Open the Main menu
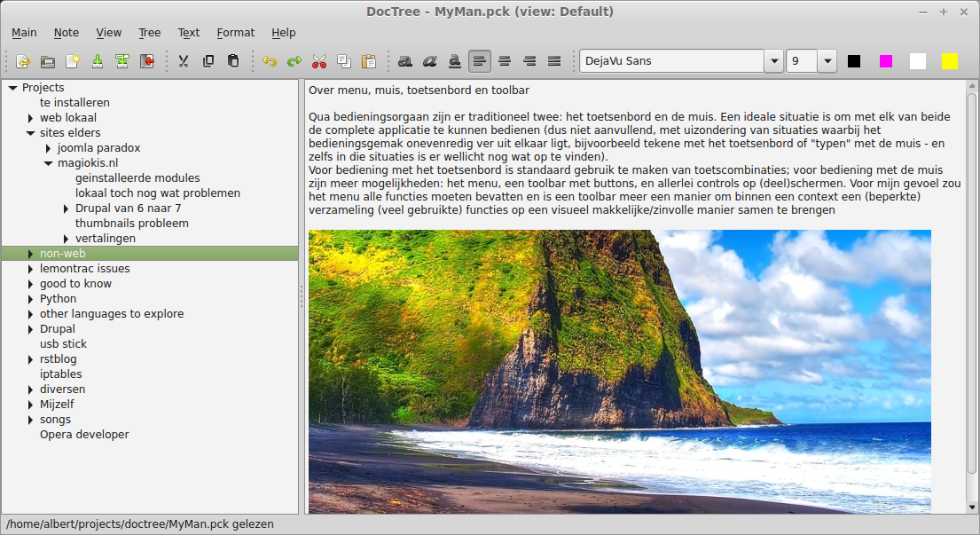 coord(24,33)
